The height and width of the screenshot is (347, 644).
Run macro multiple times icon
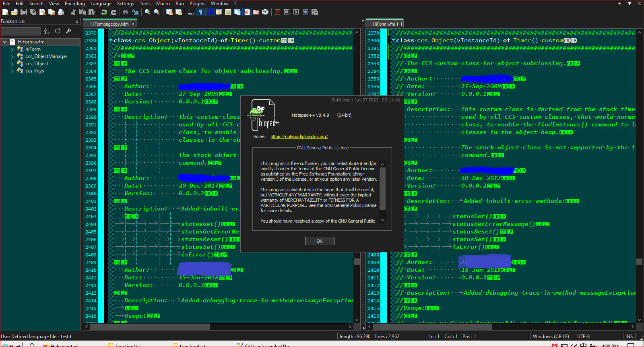click(x=305, y=12)
